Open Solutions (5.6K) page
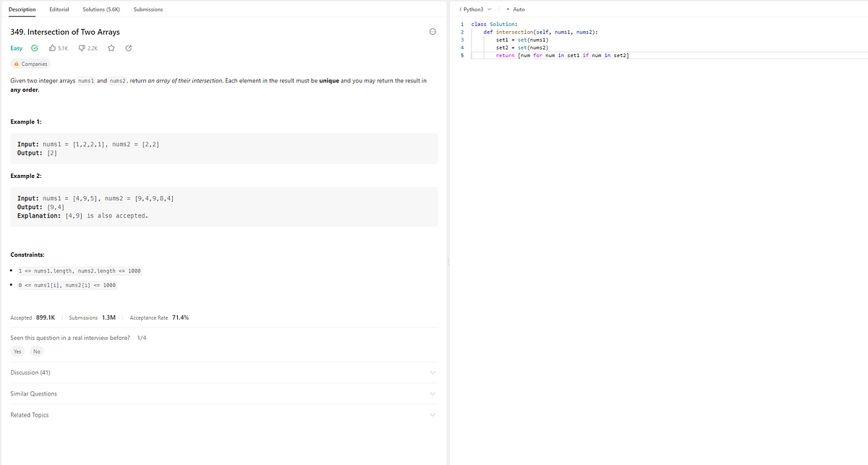The image size is (868, 465). click(x=101, y=9)
